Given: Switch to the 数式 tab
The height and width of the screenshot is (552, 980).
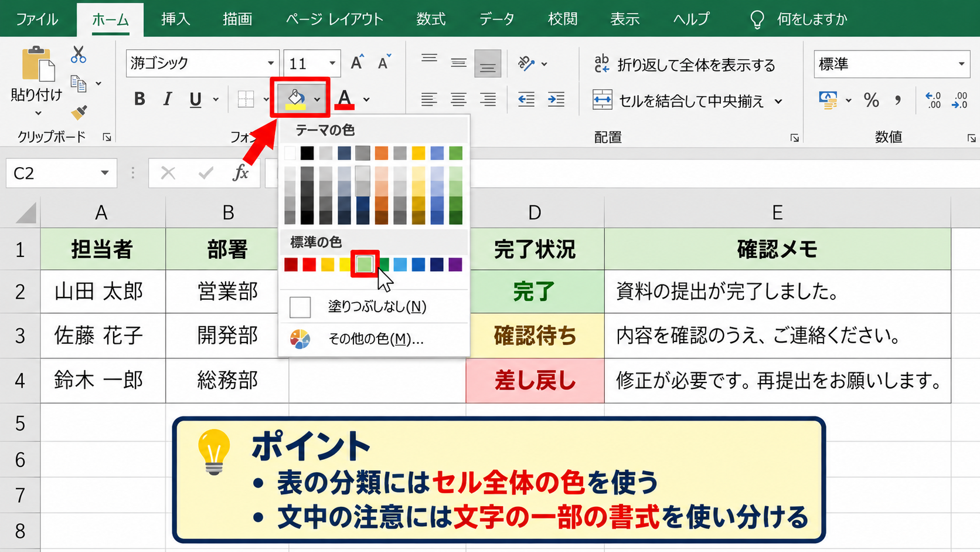Looking at the screenshot, I should pos(431,19).
